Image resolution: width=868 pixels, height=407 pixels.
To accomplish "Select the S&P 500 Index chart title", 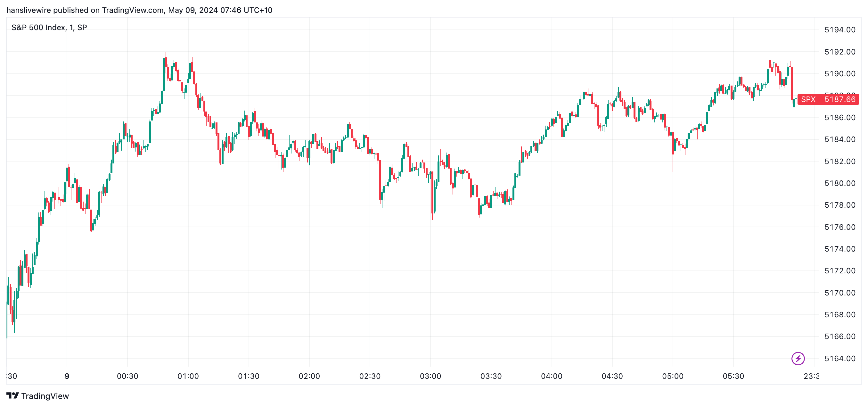I will pos(49,27).
